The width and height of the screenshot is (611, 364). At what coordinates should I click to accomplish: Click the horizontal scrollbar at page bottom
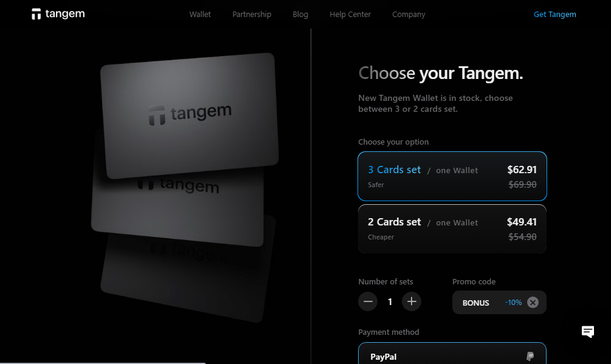[103, 363]
